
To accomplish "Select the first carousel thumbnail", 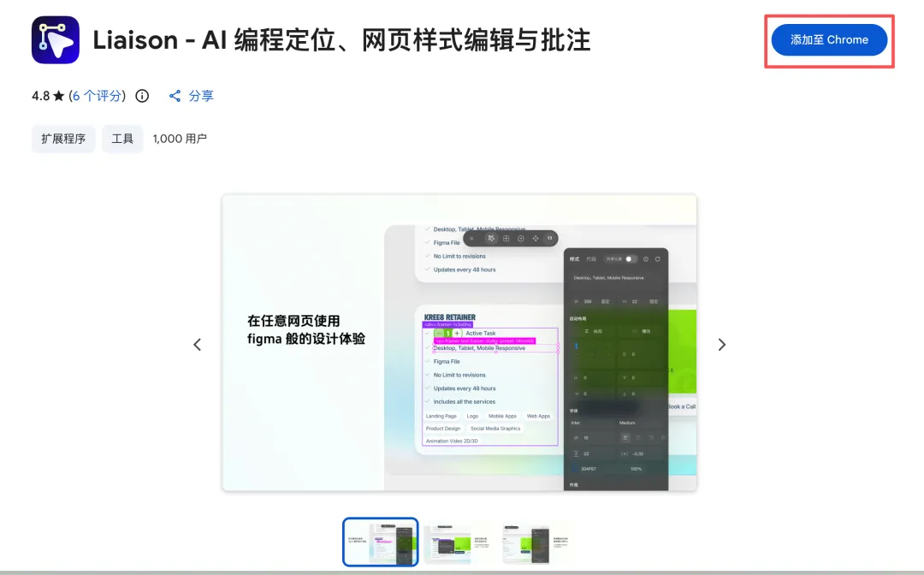I will point(381,542).
